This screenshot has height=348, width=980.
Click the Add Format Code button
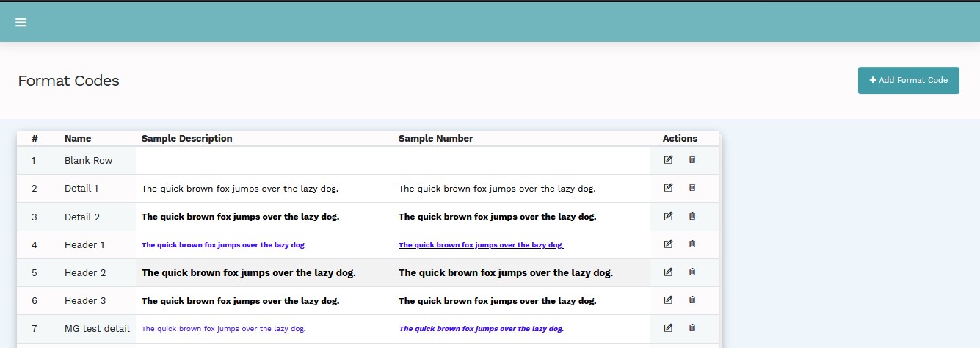point(908,80)
